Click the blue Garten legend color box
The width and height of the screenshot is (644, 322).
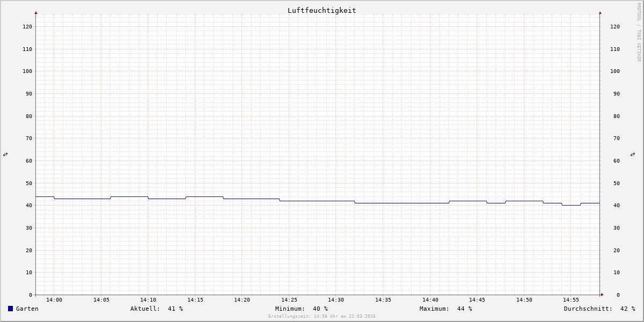pos(10,309)
